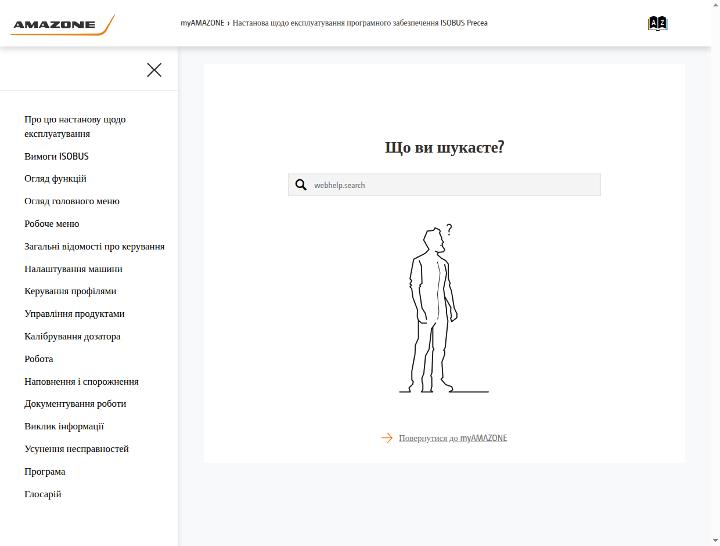The height and width of the screenshot is (546, 720).
Task: Go to Робоче меню section
Action: pos(51,224)
